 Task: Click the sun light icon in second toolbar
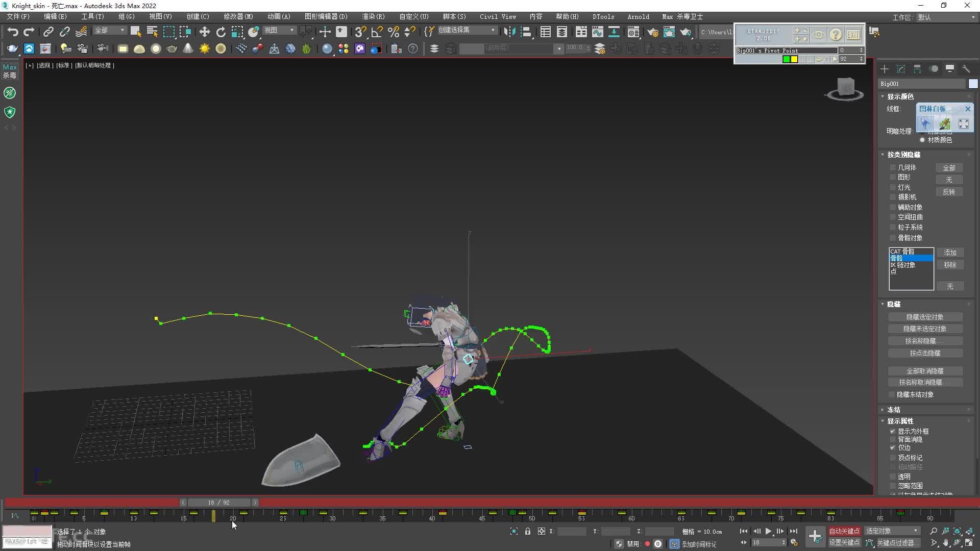coord(205,48)
